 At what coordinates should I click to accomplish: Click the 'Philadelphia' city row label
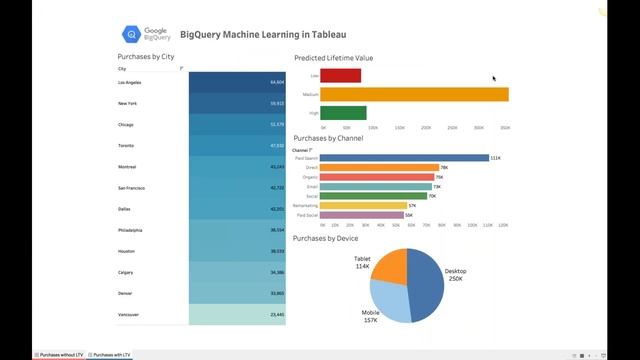pos(130,230)
